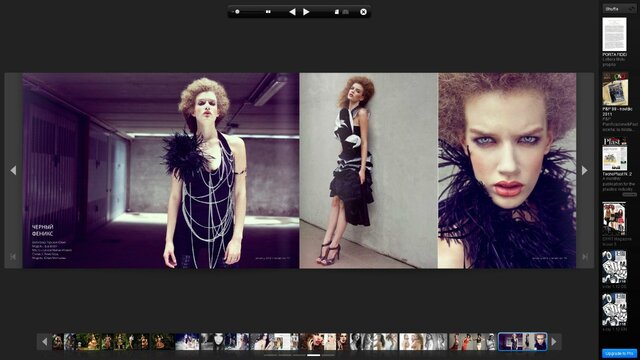Select the blue-white fashion thumbnail in strip

pos(187,342)
